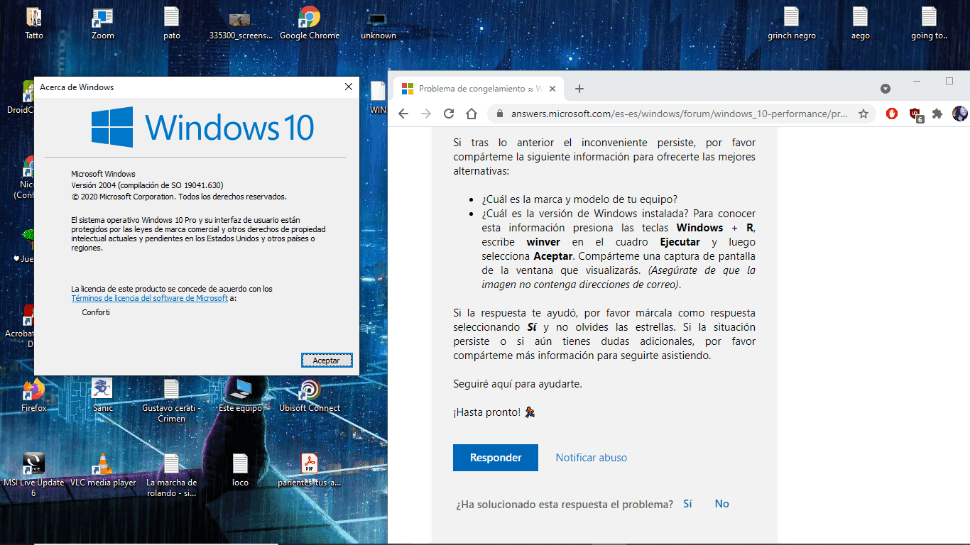This screenshot has height=545, width=970.
Task: Close the Acerca de Windows dialog
Action: click(348, 87)
